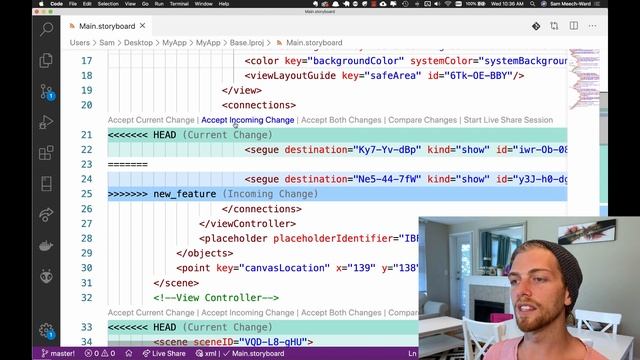Open Spotlight search magnifier in menu bar
The height and width of the screenshot is (360, 640).
click(532, 4)
